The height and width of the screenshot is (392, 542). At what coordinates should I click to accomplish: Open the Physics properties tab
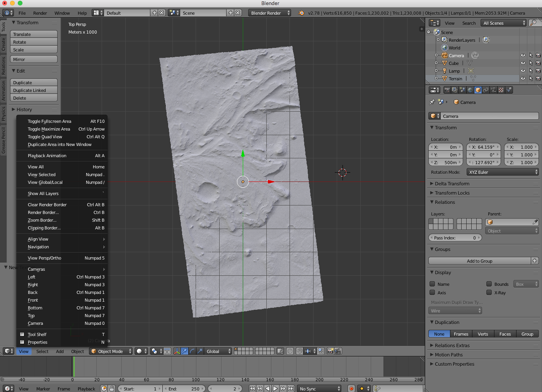509,90
